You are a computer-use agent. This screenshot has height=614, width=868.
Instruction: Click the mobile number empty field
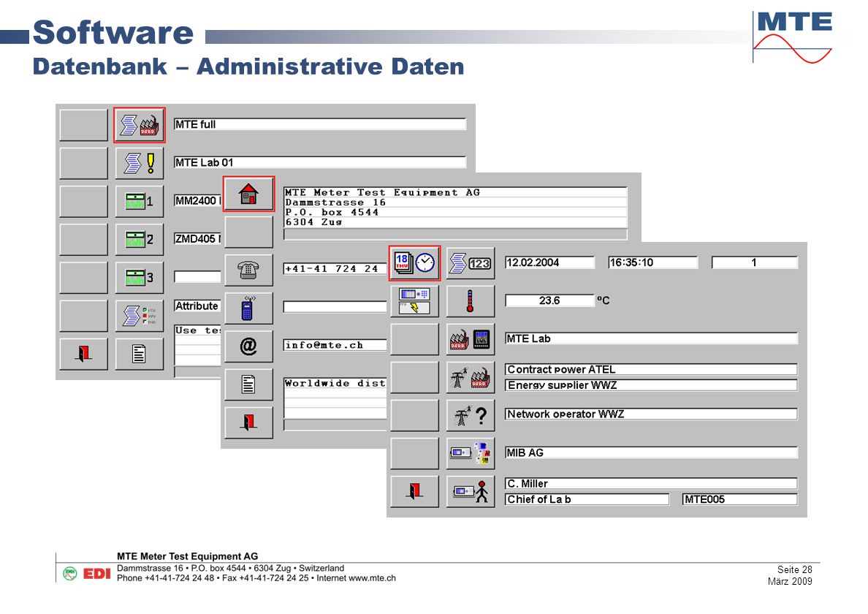pyautogui.click(x=335, y=307)
